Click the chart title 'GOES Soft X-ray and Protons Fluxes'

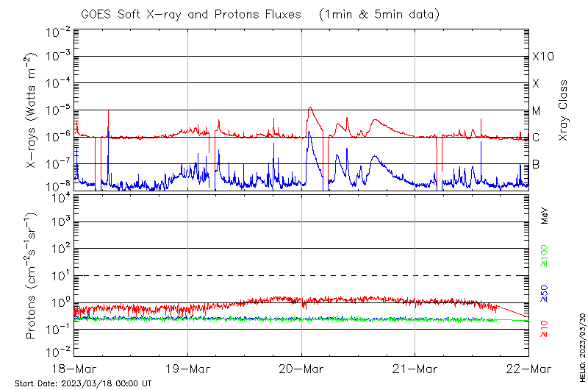coord(191,15)
